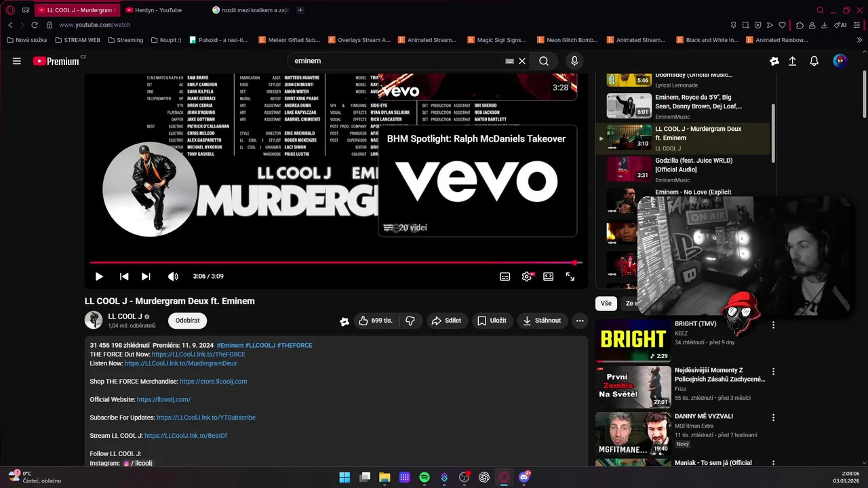
Task: Open the Opera AI assistant icon
Action: [x=840, y=25]
